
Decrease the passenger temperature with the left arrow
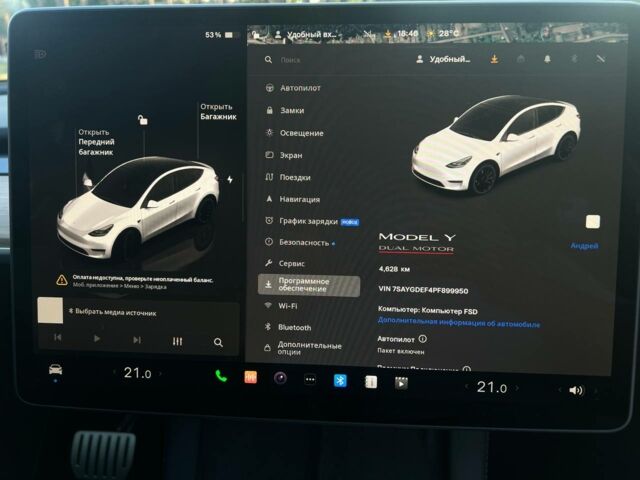tap(467, 386)
